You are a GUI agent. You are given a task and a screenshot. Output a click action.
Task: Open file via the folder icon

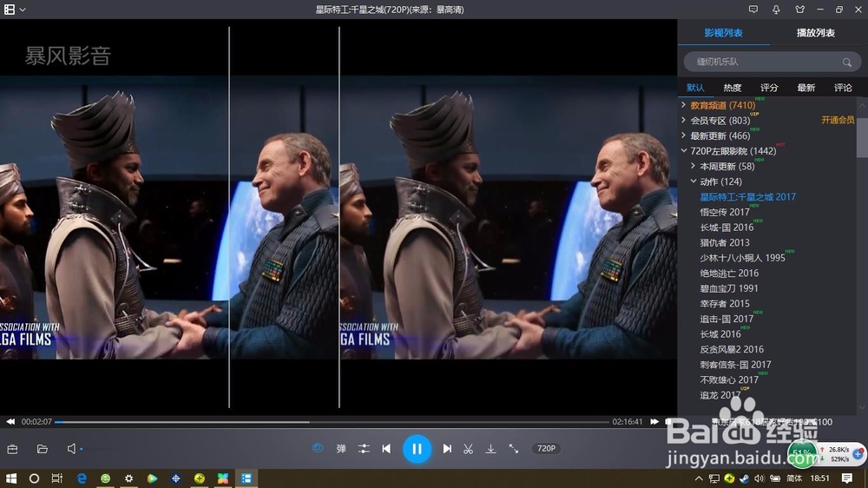click(x=42, y=449)
